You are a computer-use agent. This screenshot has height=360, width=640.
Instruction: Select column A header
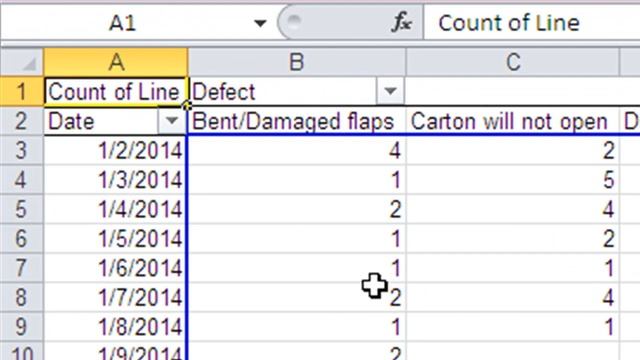click(116, 62)
